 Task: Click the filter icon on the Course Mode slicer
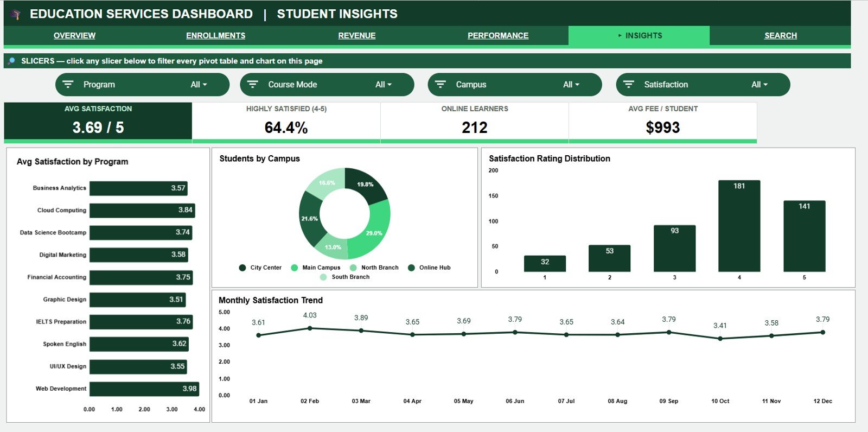253,85
